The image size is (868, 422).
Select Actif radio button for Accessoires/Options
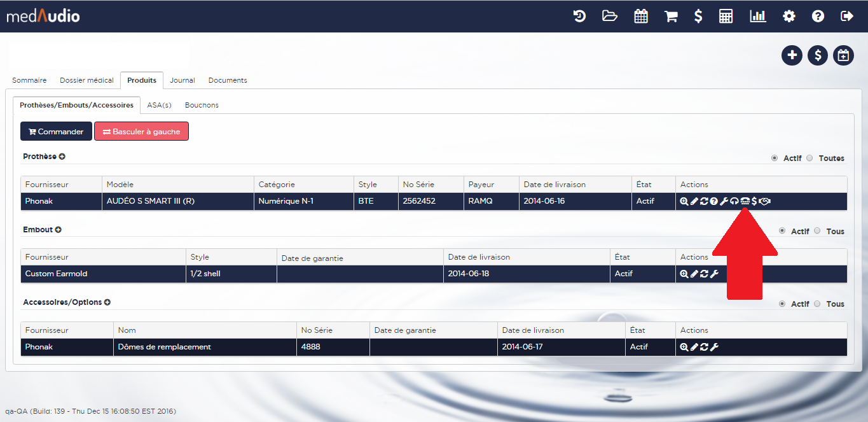tap(782, 304)
